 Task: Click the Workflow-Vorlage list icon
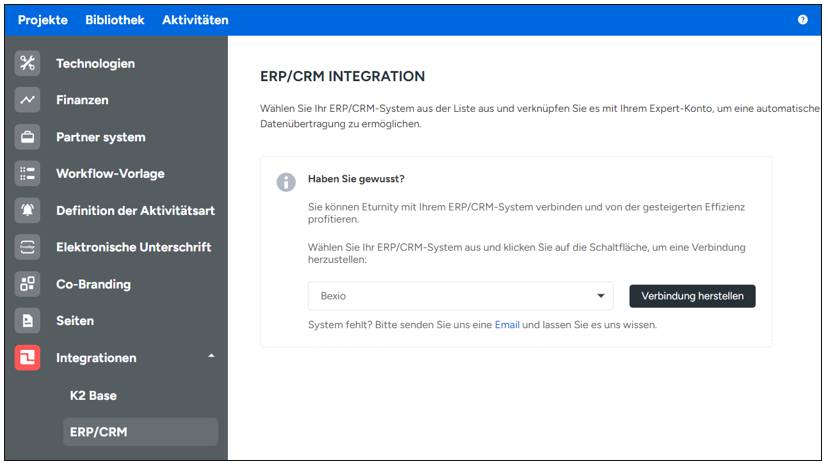coord(28,173)
